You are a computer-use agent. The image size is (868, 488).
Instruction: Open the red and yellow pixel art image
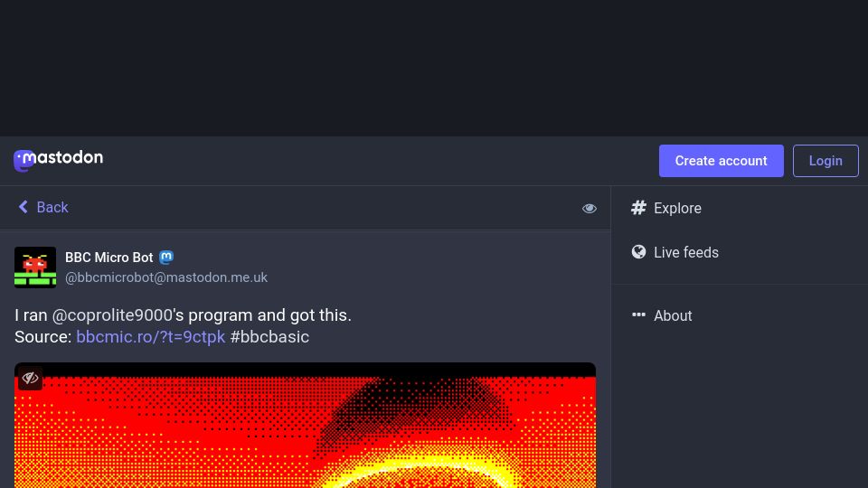tap(305, 425)
